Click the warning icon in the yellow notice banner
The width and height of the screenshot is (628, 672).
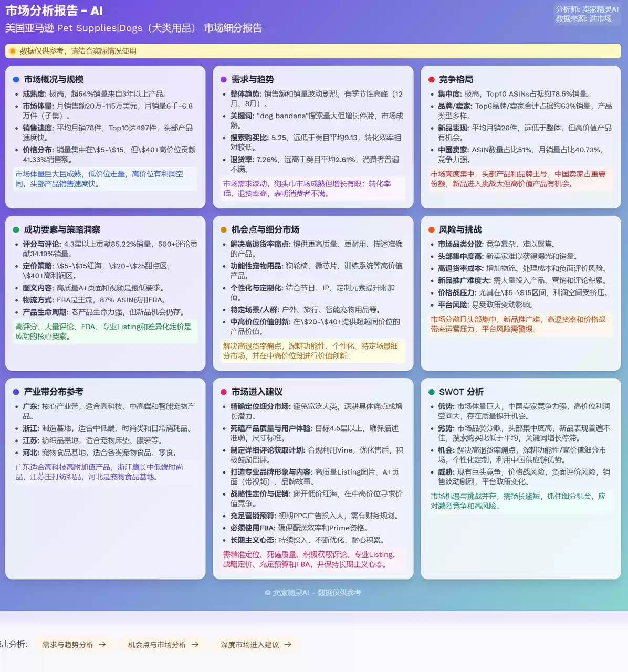(13, 51)
